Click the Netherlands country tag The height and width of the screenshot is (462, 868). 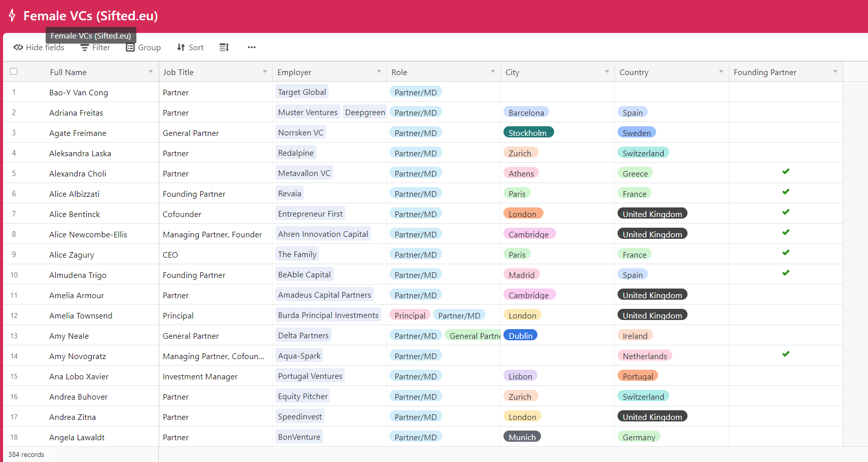[645, 356]
